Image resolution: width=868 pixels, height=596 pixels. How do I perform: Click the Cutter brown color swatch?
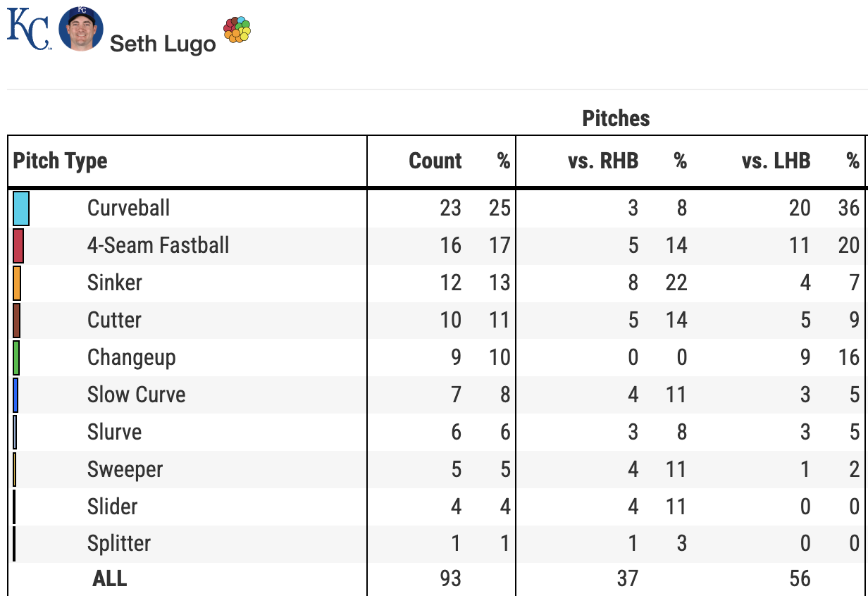point(16,321)
